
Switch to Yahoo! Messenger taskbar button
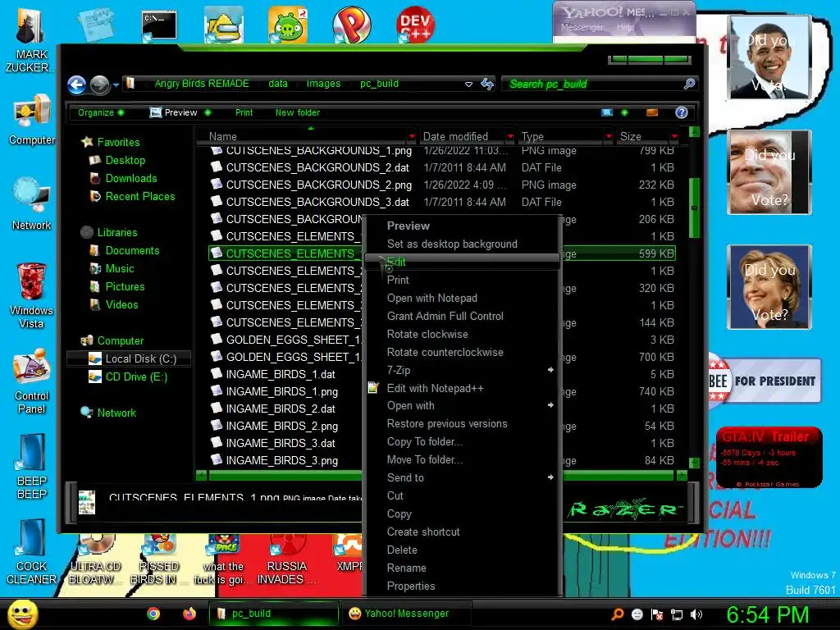point(406,614)
